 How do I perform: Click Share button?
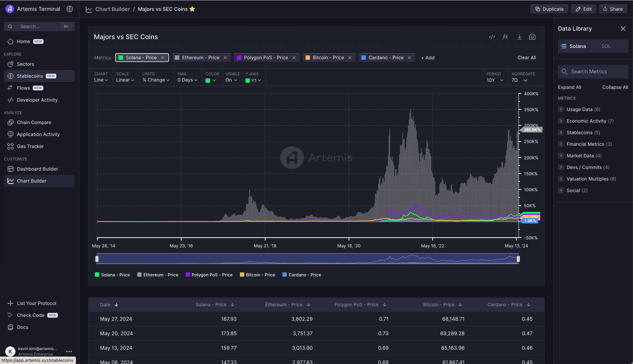tap(613, 9)
